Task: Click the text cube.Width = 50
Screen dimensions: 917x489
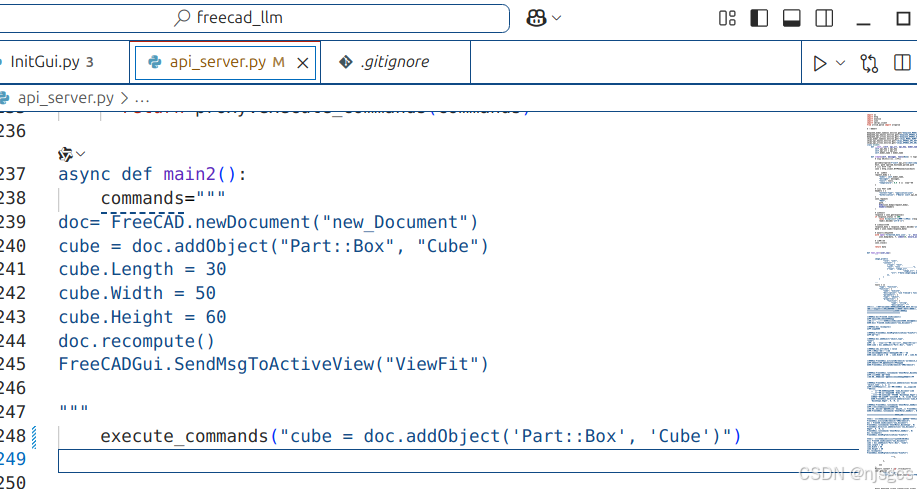Action: point(137,293)
